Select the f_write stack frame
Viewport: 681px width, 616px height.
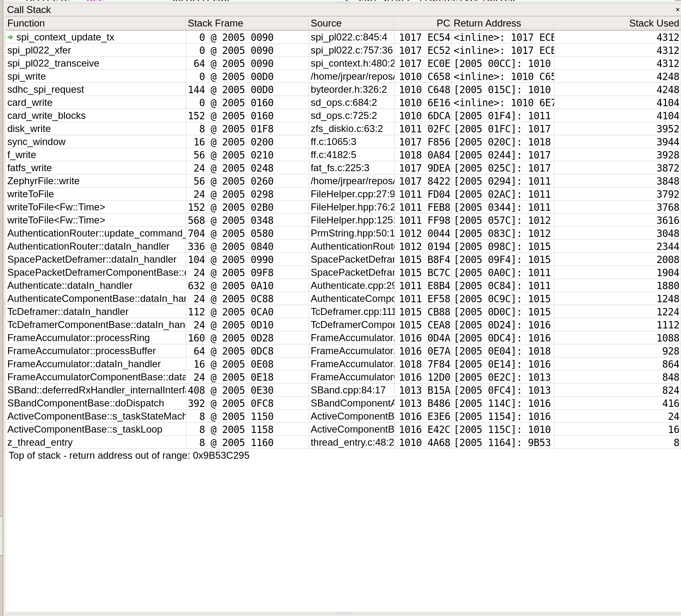coord(22,155)
